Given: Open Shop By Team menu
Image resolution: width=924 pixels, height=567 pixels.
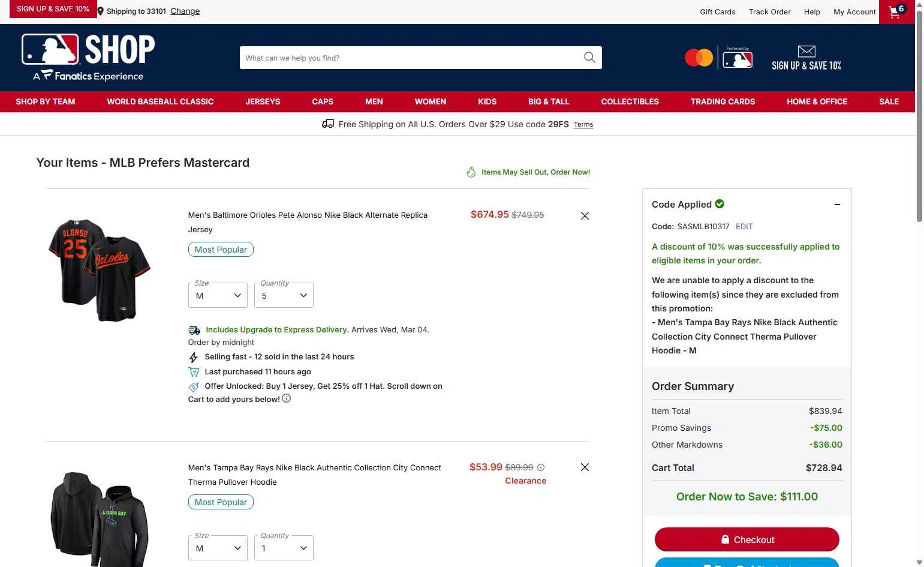Looking at the screenshot, I should [46, 101].
